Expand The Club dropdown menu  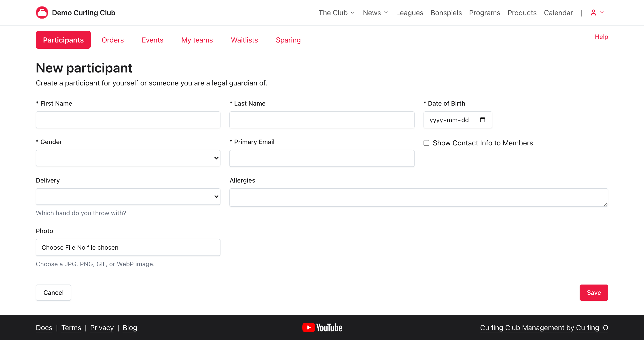337,13
